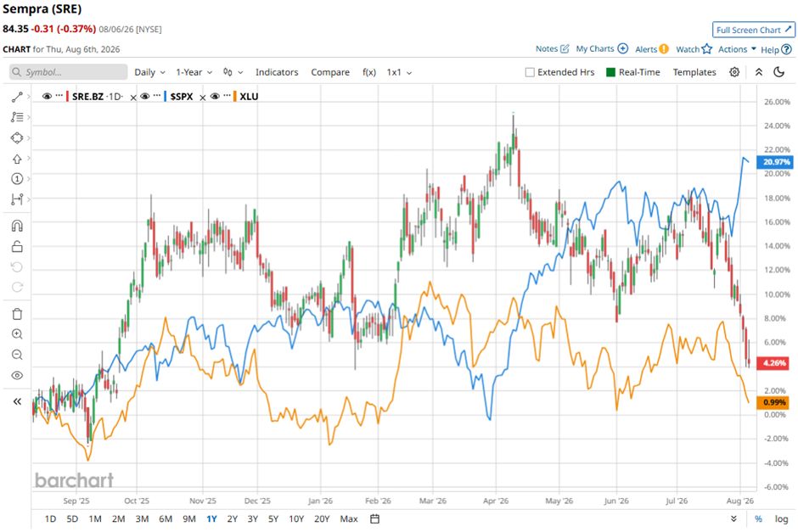Screen dimensions: 798x532
Task: Open the date range calendar icon
Action: tap(375, 518)
